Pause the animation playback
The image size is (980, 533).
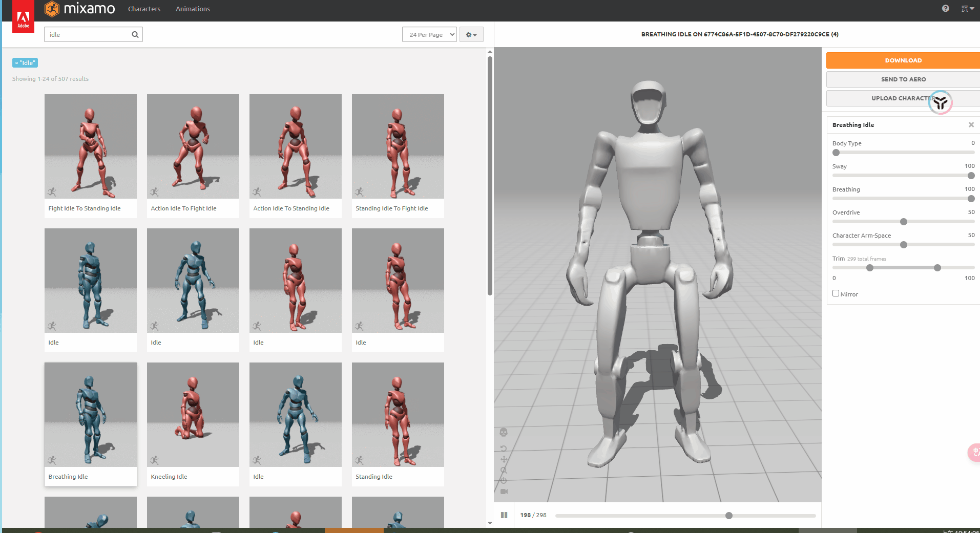[504, 515]
